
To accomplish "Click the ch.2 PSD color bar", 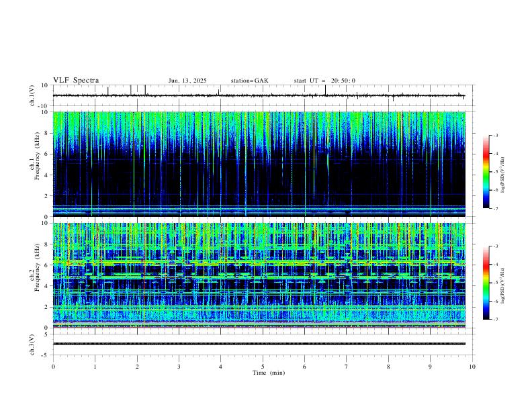I will [x=486, y=283].
